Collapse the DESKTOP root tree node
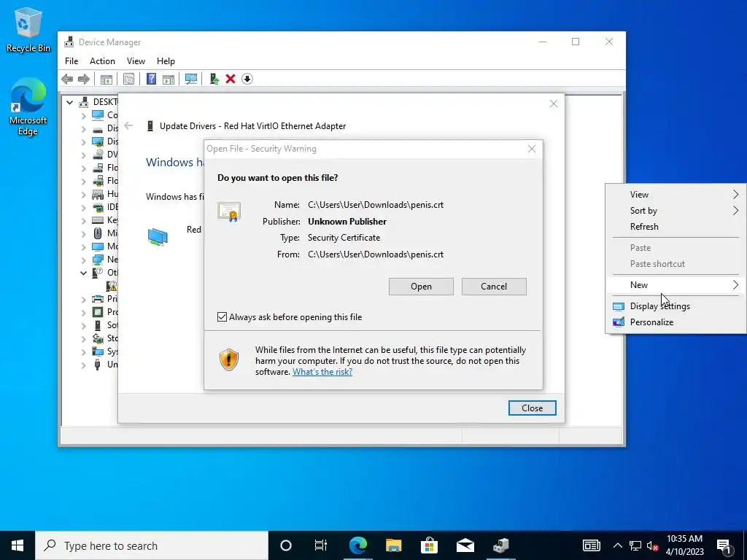 [70, 102]
